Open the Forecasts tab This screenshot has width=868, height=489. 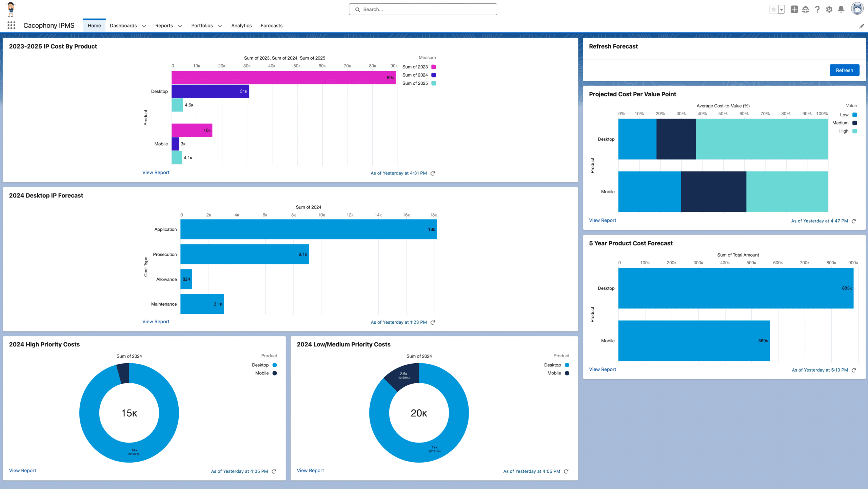pos(272,25)
